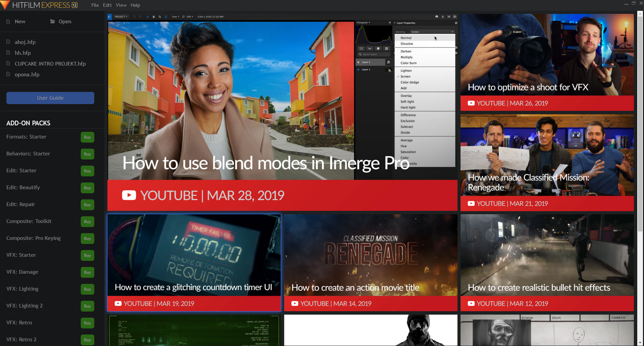
Task: Open the Help menu
Action: click(x=135, y=5)
